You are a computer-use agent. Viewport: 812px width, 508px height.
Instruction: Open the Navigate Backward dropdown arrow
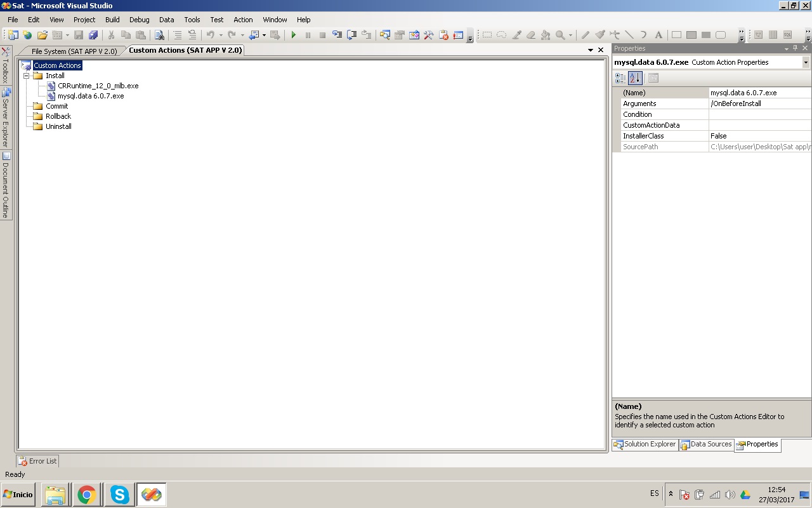264,36
